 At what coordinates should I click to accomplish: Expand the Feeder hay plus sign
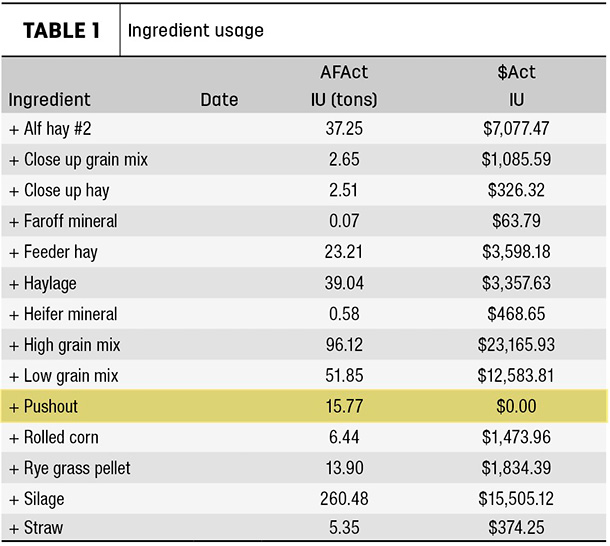point(14,253)
